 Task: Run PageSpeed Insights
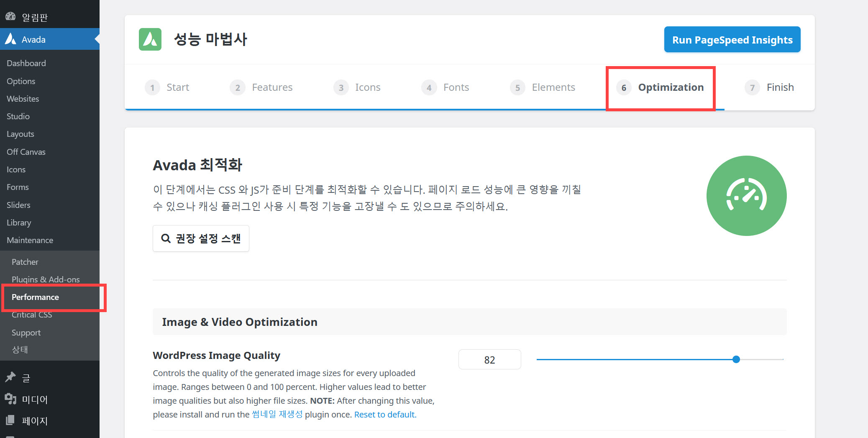point(732,39)
